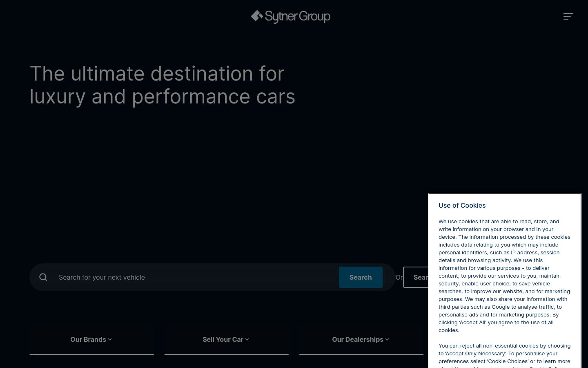This screenshot has width=588, height=368.
Task: Click the headline 'The ultimate destination for'
Action: pyautogui.click(x=157, y=74)
